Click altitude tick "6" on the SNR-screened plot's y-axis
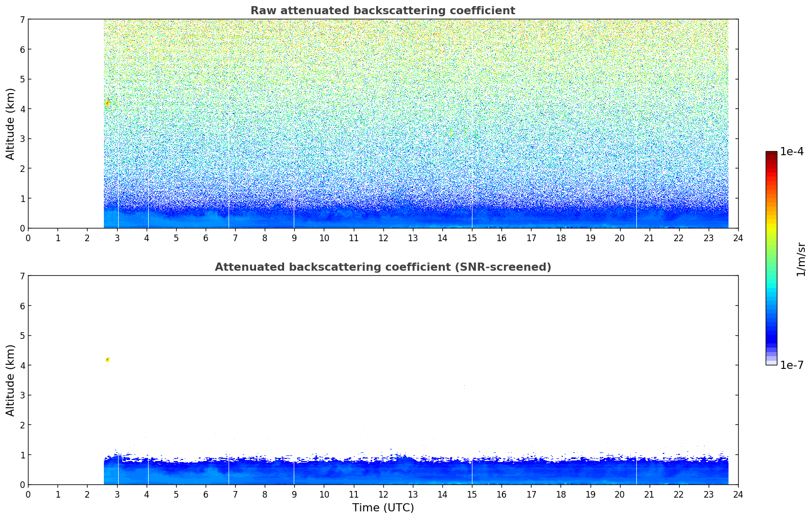 (x=22, y=306)
